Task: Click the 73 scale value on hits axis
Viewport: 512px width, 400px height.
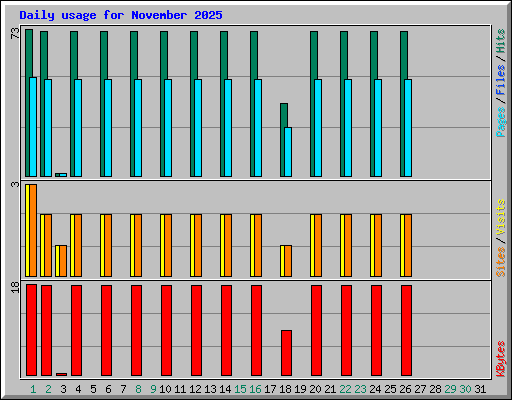Action: point(15,33)
